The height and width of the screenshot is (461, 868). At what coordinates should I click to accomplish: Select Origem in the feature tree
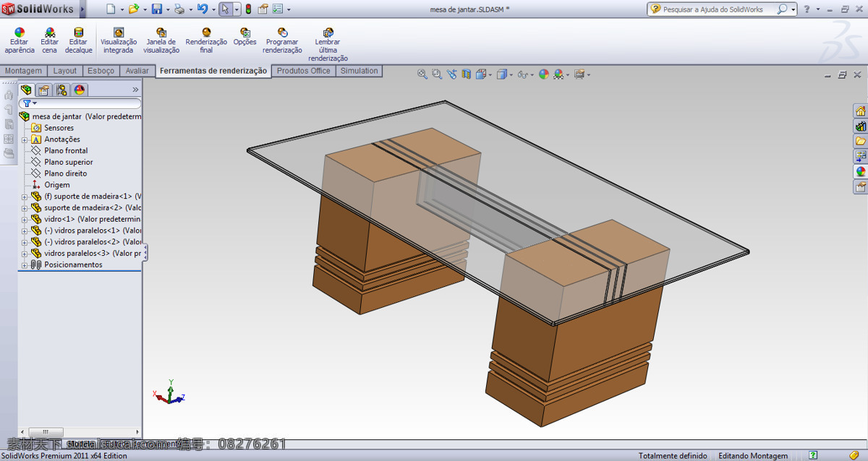click(57, 185)
